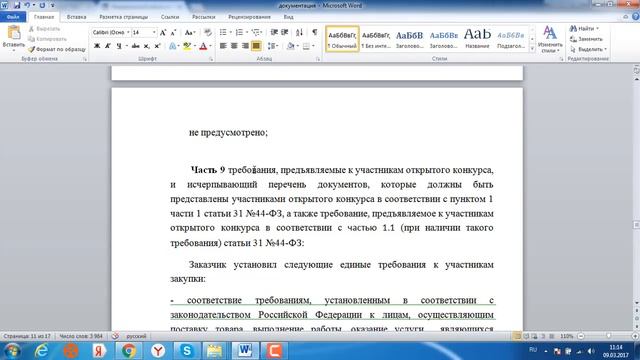640x360 pixels.
Task: Center-align the text
Action: click(234, 46)
